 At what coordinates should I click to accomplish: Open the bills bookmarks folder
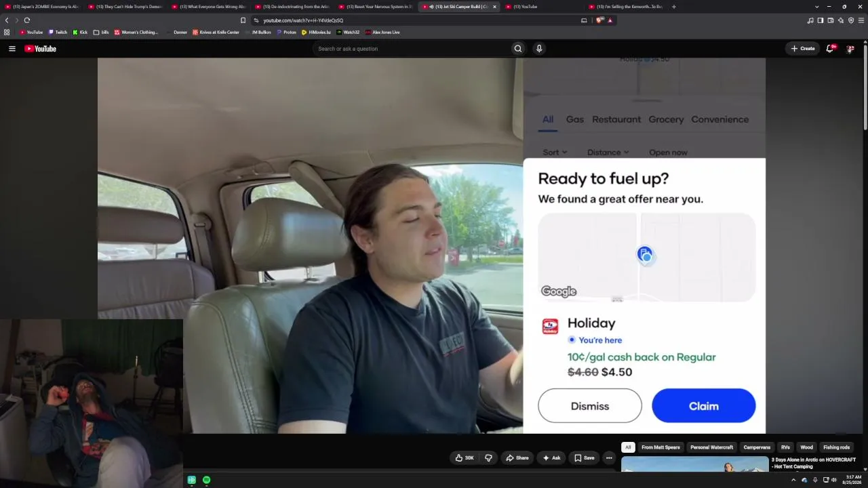(101, 32)
